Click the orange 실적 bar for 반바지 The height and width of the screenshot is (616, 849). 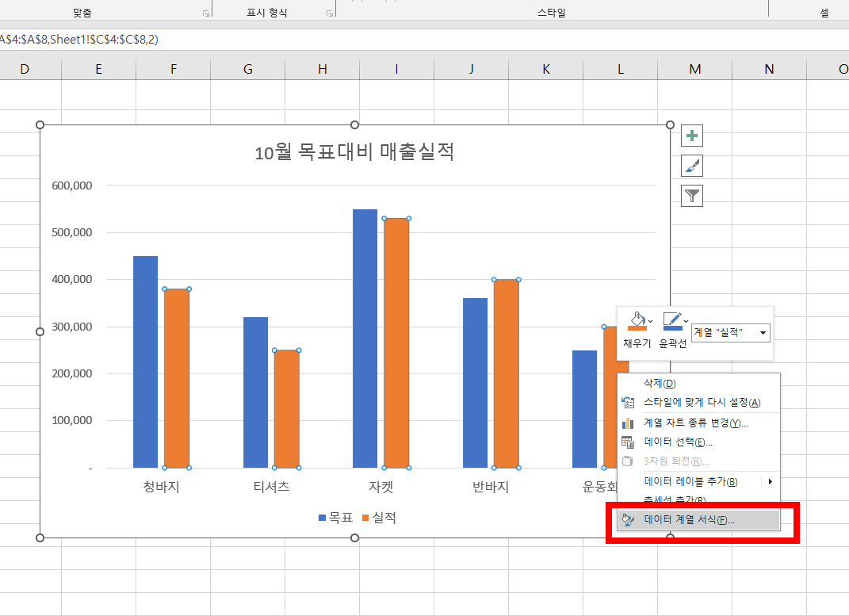coord(507,374)
